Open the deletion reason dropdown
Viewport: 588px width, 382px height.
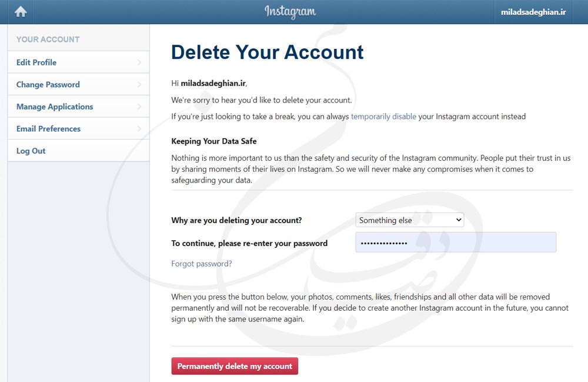click(x=410, y=220)
